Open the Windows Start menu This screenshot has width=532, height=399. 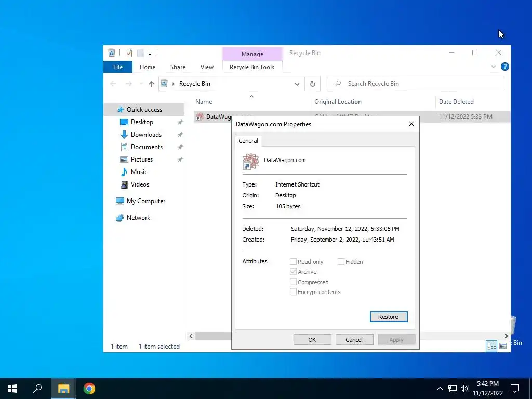pos(12,389)
